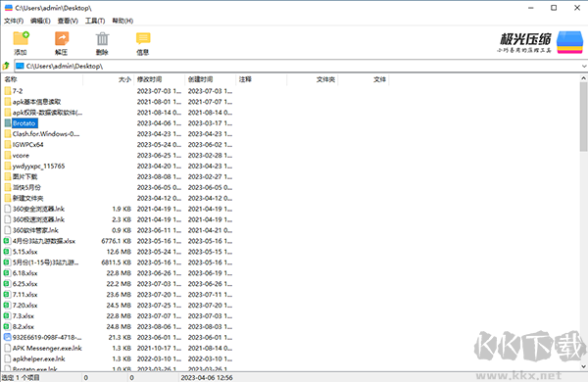Click the 添加 (Add) toolbar icon

click(21, 38)
